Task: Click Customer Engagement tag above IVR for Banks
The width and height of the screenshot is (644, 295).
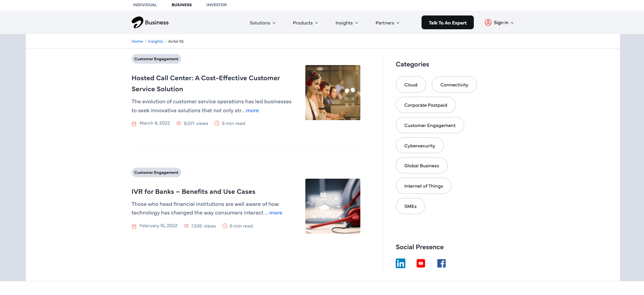Action: point(156,172)
